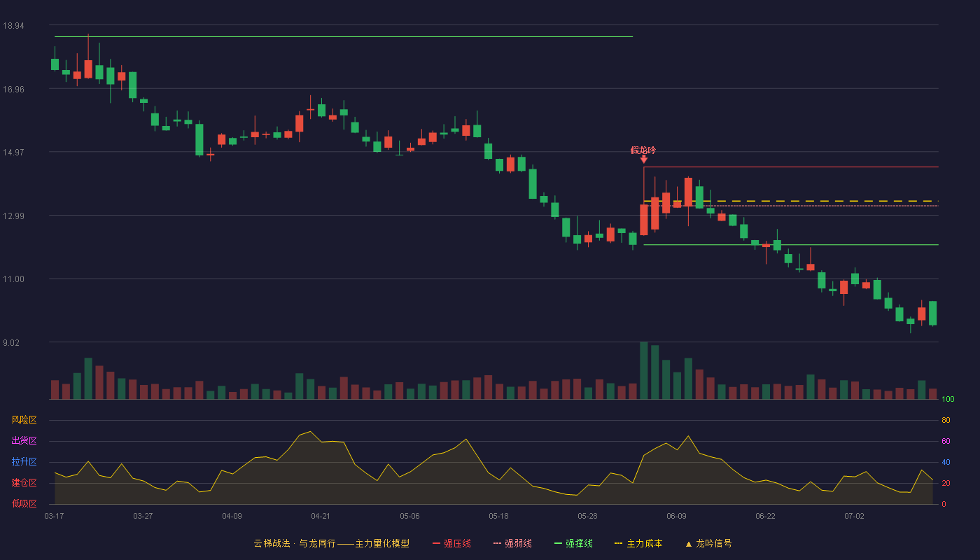Click the magenta 60 value on the right axis

pyautogui.click(x=946, y=441)
